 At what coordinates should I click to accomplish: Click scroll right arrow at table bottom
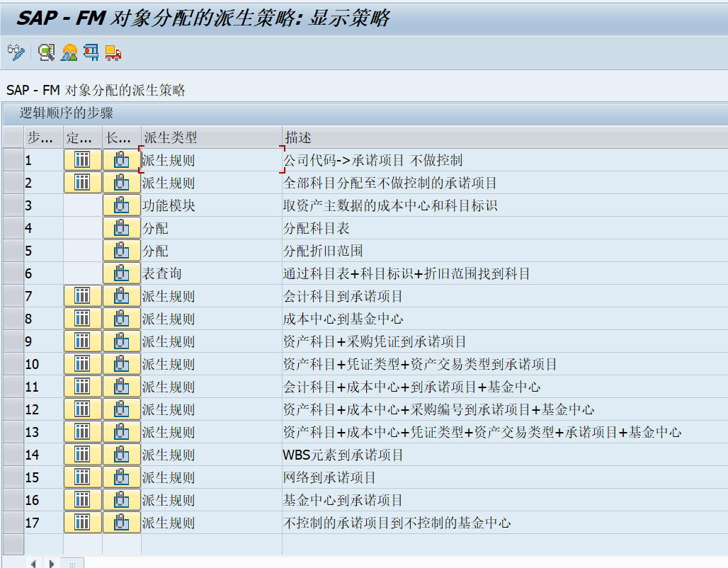pyautogui.click(x=51, y=563)
